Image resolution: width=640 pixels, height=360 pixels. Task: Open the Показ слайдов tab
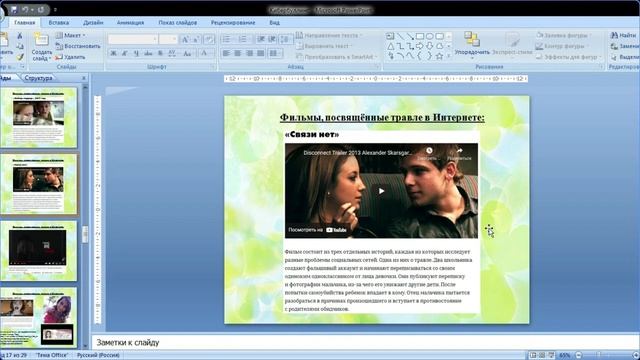coord(178,23)
